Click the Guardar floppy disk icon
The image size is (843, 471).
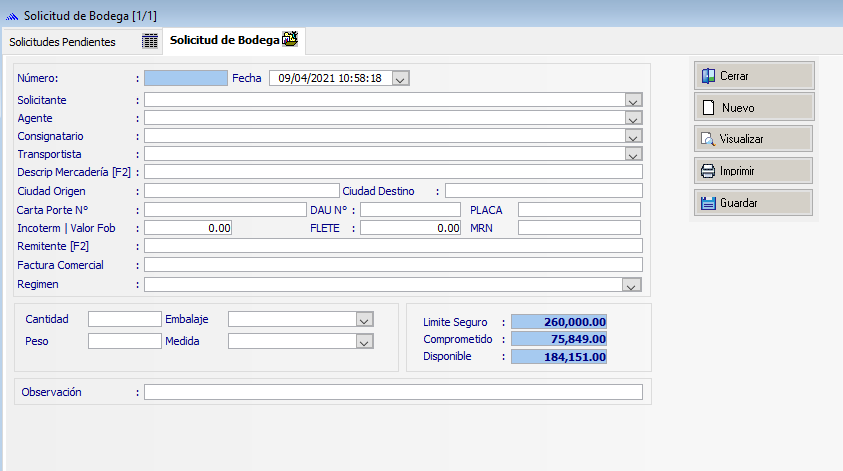pos(708,203)
